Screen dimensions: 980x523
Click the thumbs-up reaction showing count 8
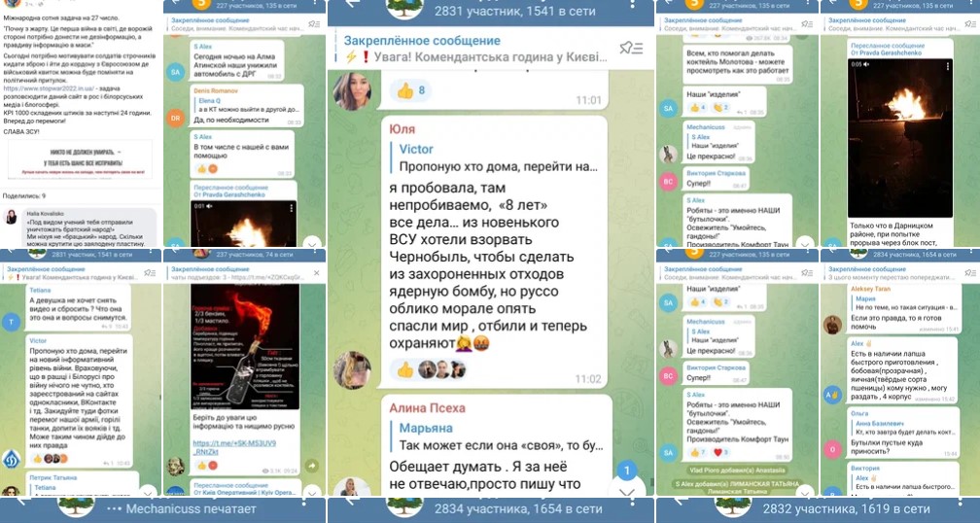(410, 90)
